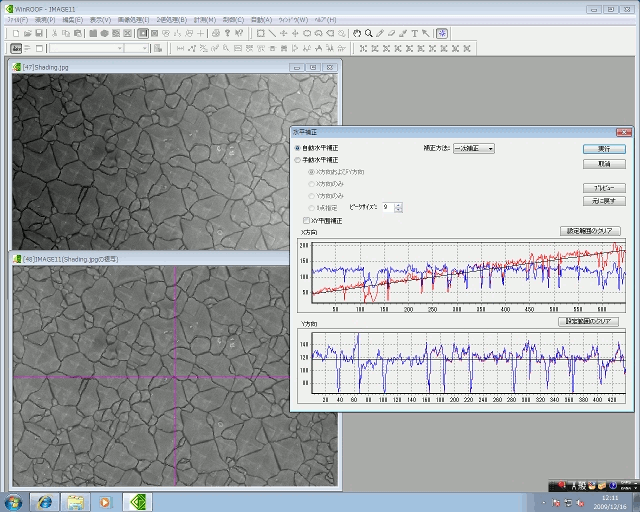Click 設定範囲のクリア button above Y方向 graph

(x=588, y=322)
